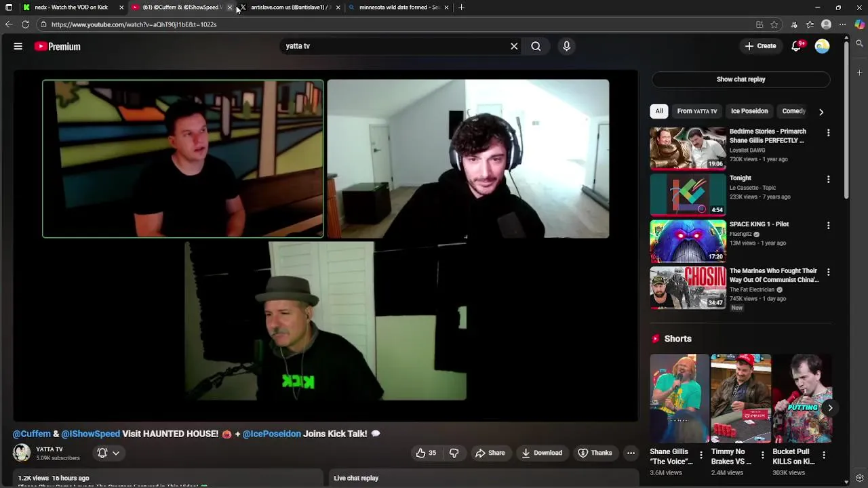
Task: Open more options for Timmy No Brakes short
Action: click(762, 455)
